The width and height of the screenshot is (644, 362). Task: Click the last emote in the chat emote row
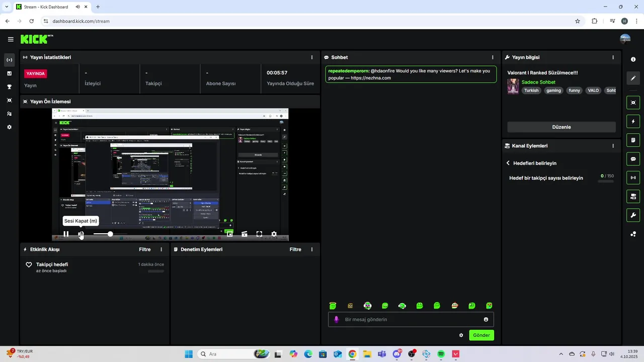(489, 306)
